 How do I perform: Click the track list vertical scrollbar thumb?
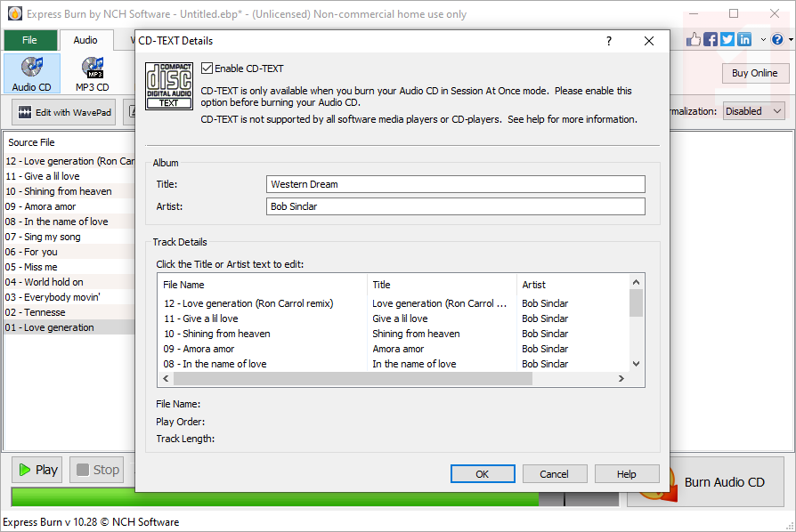point(636,302)
